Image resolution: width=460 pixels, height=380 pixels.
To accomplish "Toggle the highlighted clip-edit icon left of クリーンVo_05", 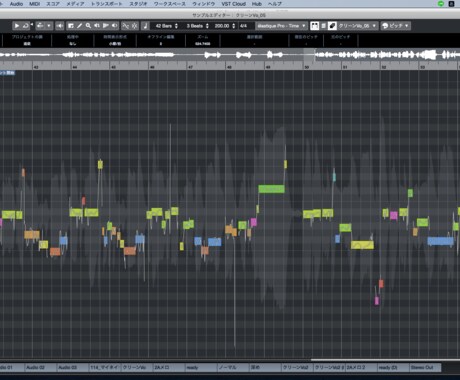I will 332,26.
